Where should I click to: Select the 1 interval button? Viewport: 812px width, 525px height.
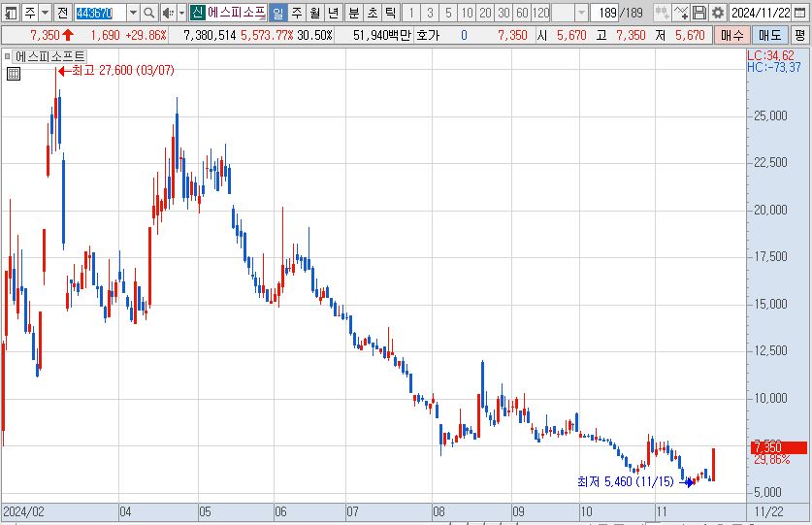pyautogui.click(x=411, y=13)
